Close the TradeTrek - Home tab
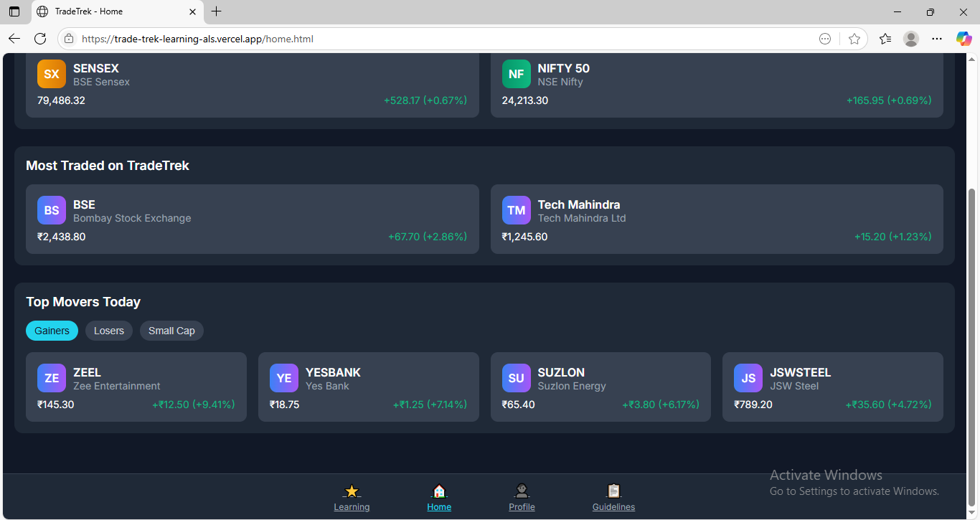The height and width of the screenshot is (520, 980). [x=192, y=11]
